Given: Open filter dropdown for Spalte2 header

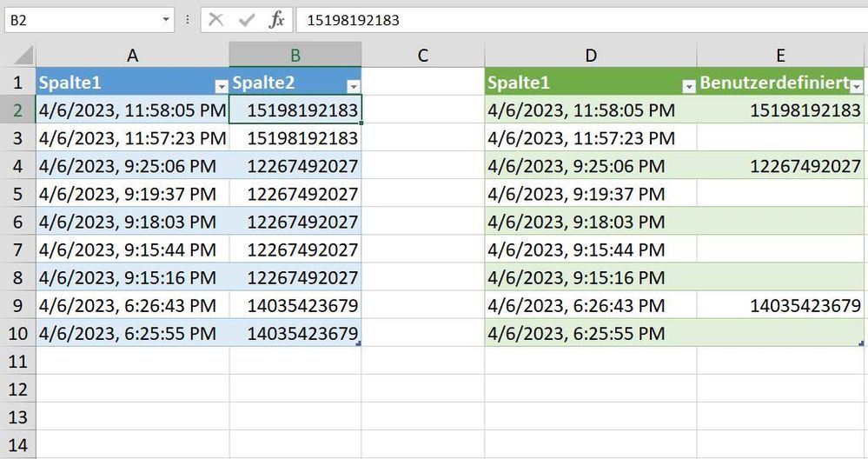Looking at the screenshot, I should [x=353, y=86].
